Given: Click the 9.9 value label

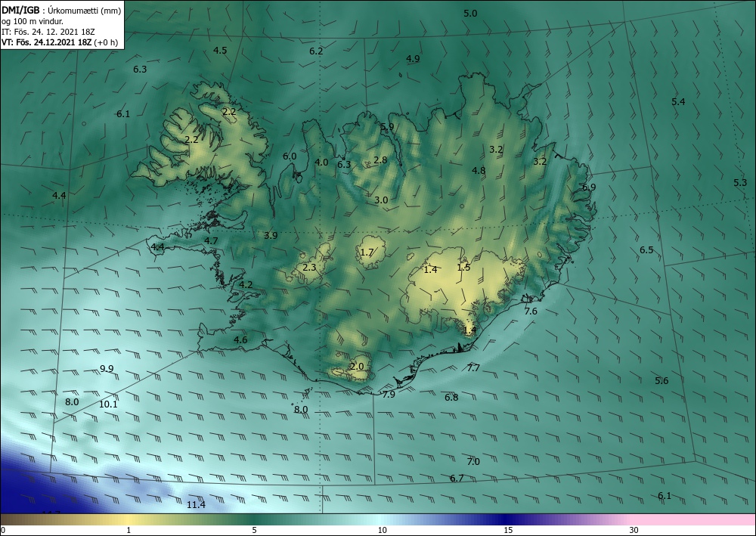Looking at the screenshot, I should (107, 369).
